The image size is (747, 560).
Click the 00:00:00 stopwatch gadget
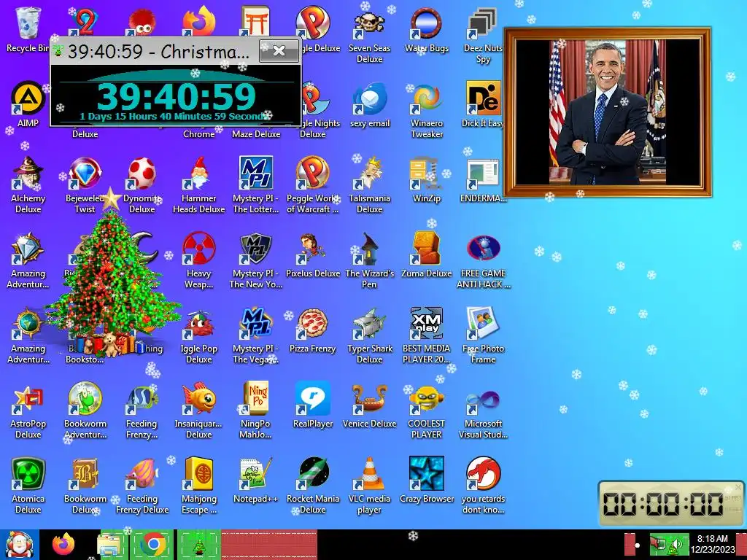[671, 503]
